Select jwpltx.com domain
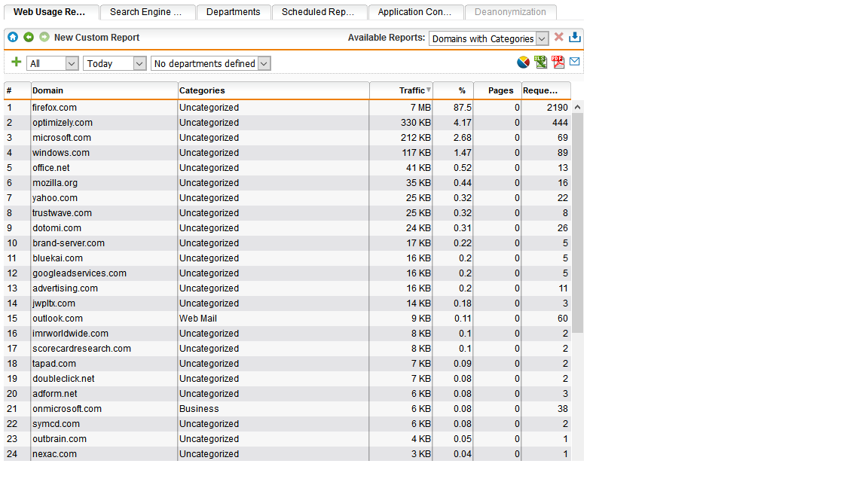This screenshot has width=868, height=488. [53, 303]
